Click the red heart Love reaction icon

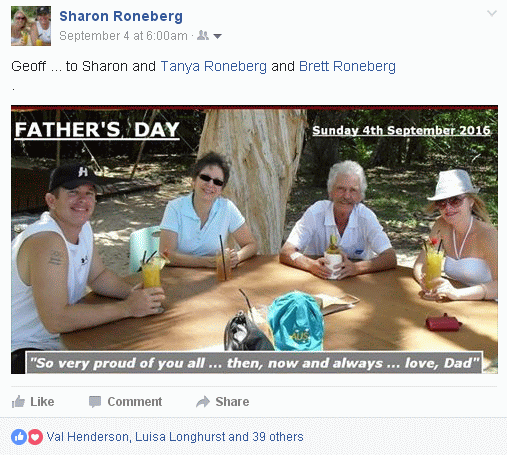tap(35, 437)
